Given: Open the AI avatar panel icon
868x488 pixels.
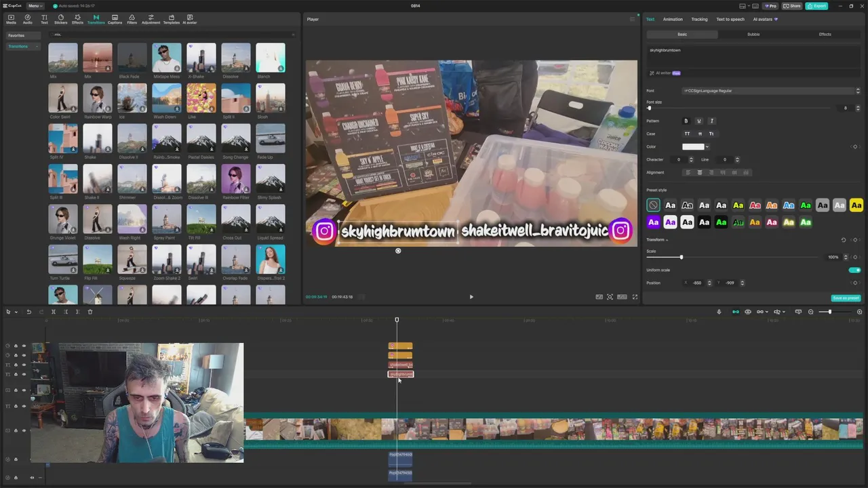Looking at the screenshot, I should tap(189, 19).
